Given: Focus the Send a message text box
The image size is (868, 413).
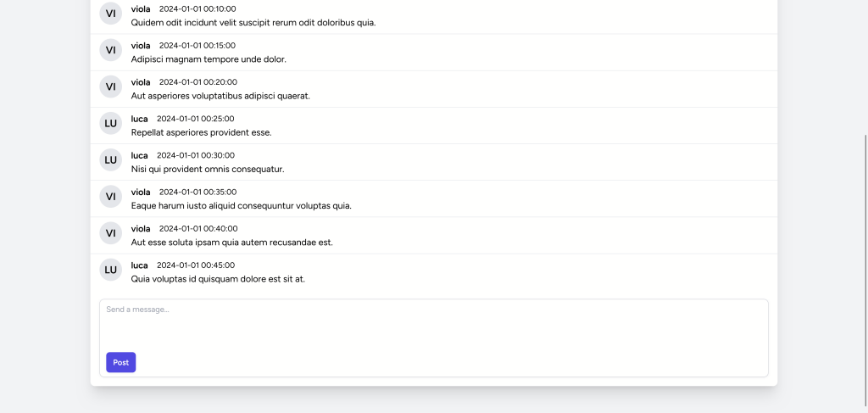Looking at the screenshot, I should [433, 324].
